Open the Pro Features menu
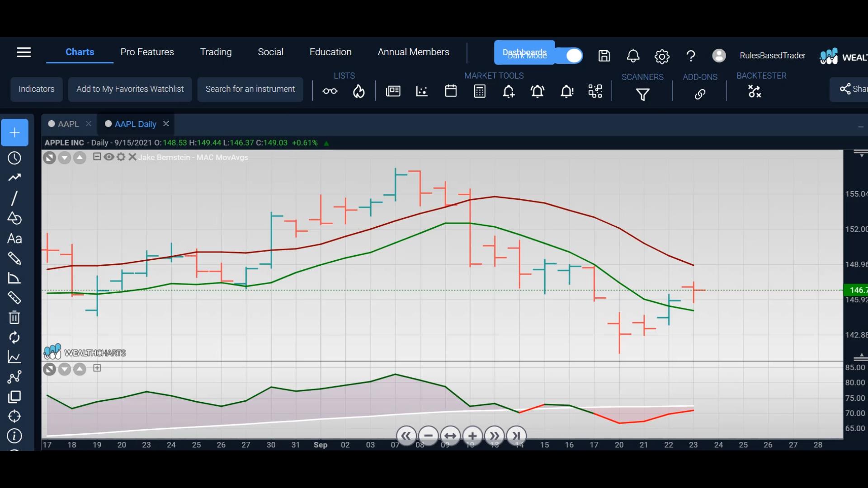 click(147, 52)
